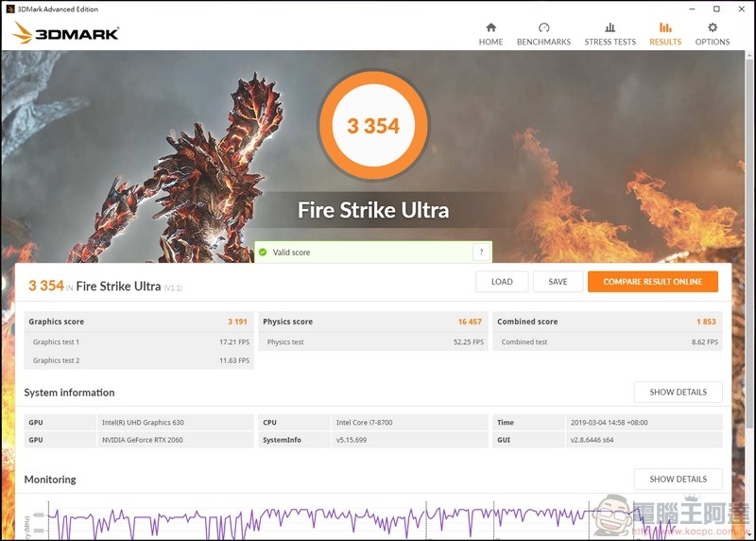Click the question mark help button
Image resolution: width=756 pixels, height=541 pixels.
[481, 252]
